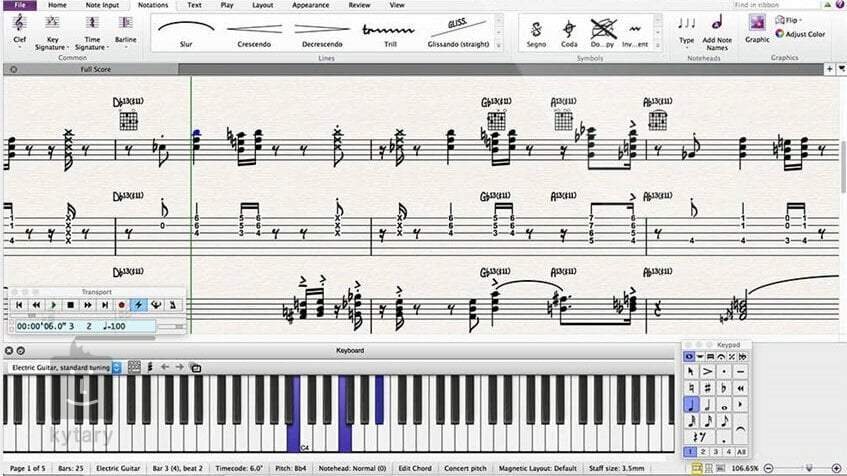
Task: Choose the Trill line
Action: pos(379,32)
